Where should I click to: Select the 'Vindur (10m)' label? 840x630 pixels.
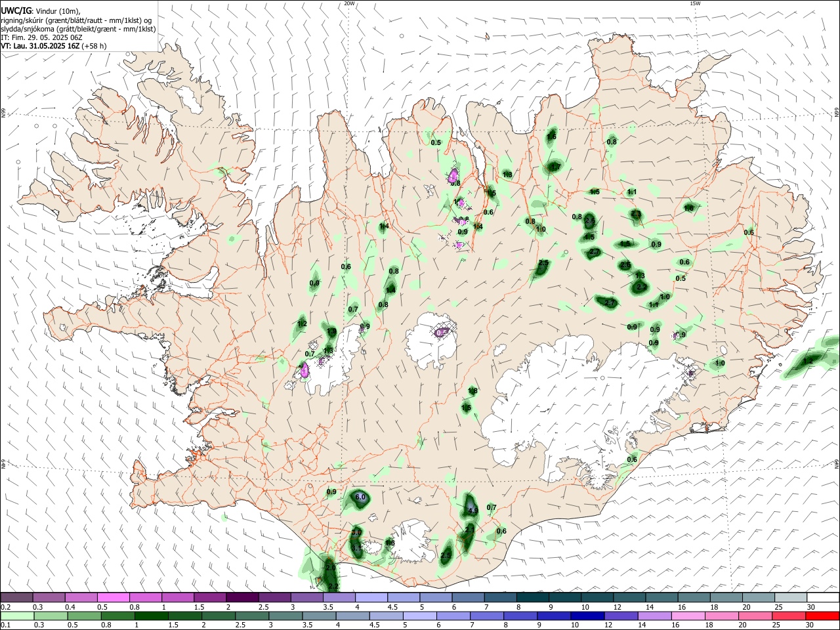57,11
